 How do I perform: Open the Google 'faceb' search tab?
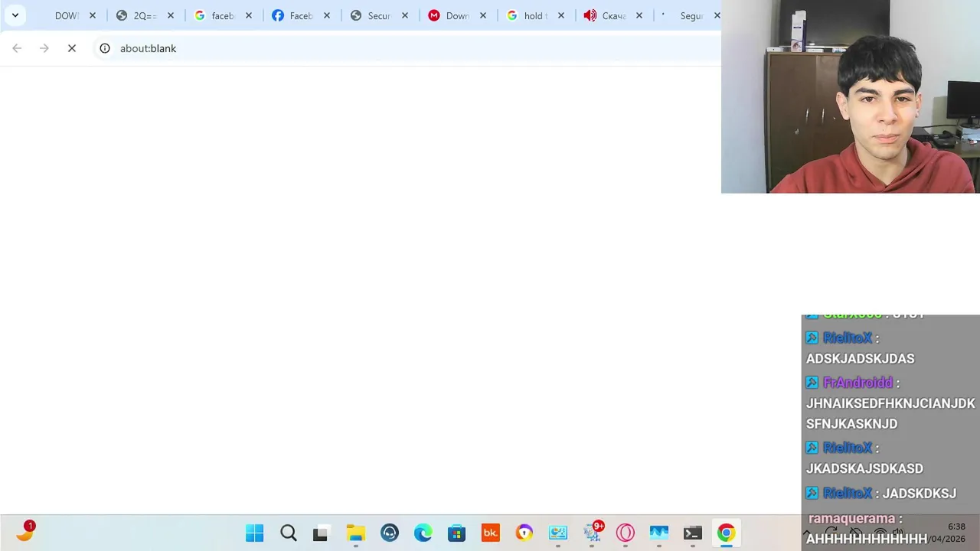coord(223,15)
